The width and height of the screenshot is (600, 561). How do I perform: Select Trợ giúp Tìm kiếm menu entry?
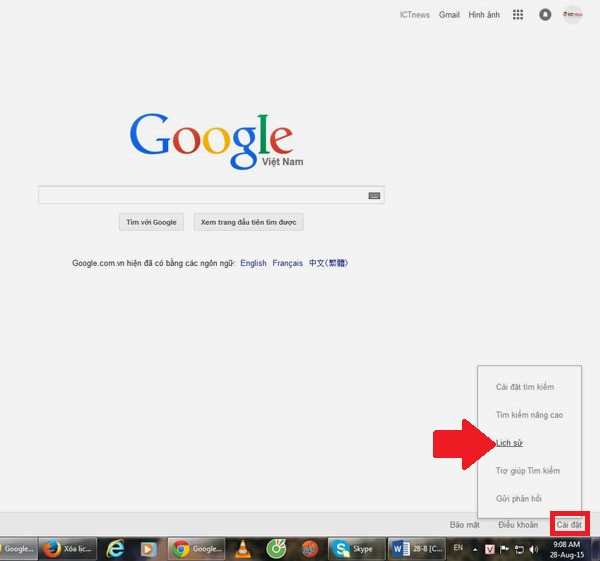tap(528, 470)
